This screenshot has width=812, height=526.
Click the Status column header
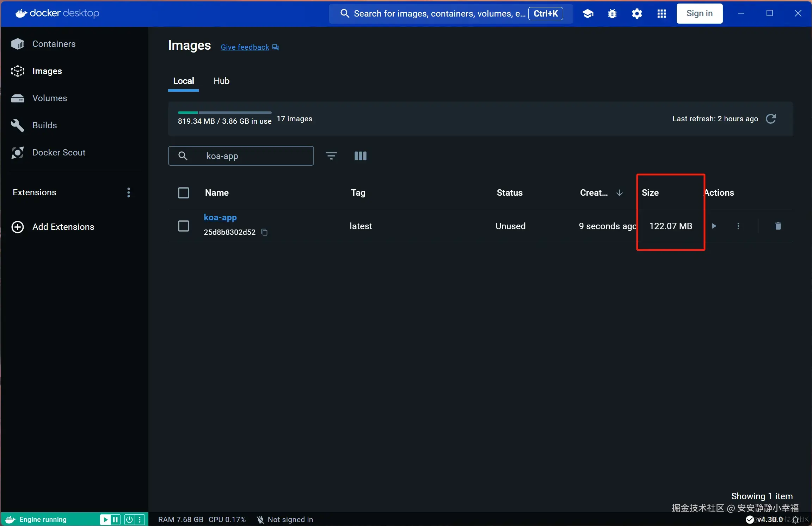point(510,193)
